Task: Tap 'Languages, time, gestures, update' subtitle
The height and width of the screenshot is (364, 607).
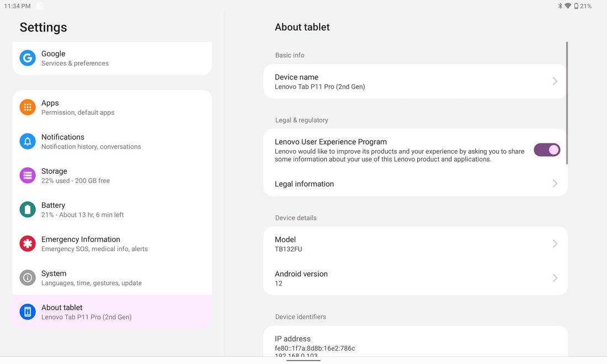Action: 92,283
